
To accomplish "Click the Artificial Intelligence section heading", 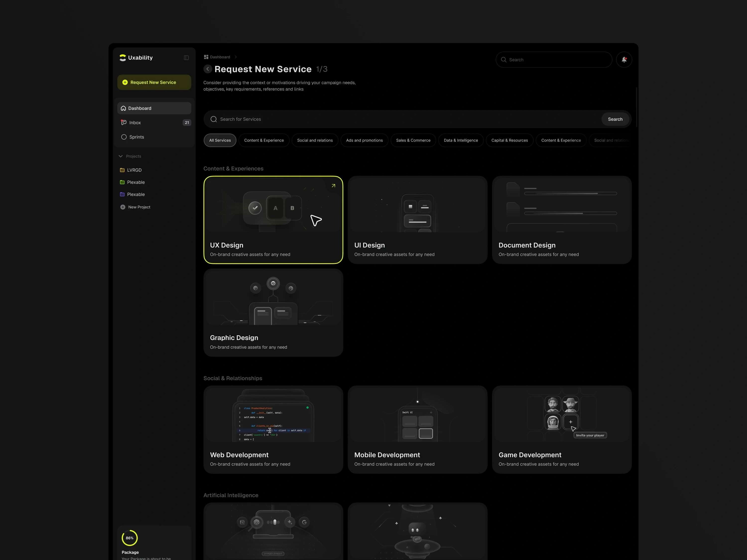I will [x=231, y=495].
